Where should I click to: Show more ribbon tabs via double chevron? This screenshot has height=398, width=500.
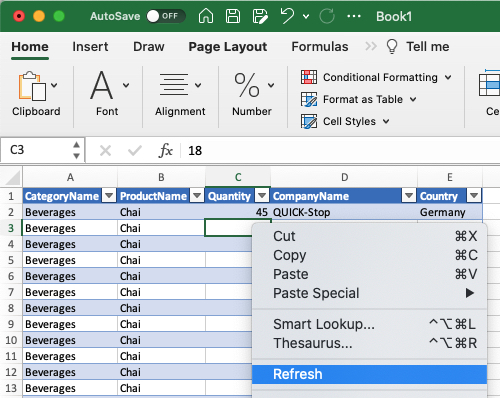371,46
